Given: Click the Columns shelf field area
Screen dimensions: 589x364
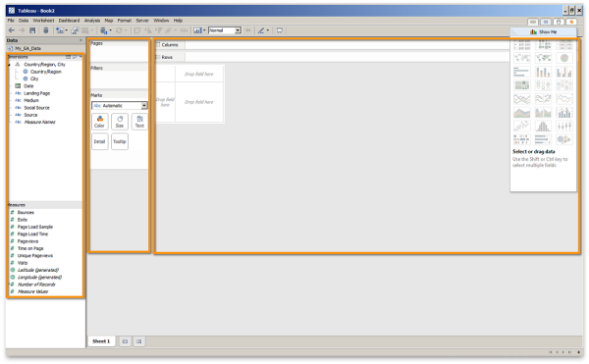Looking at the screenshot, I should point(348,45).
